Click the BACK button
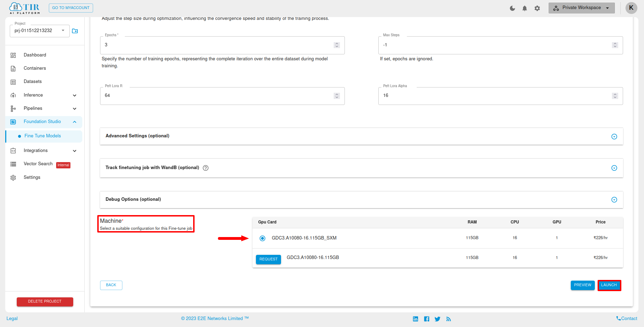This screenshot has height=327, width=644. (111, 285)
